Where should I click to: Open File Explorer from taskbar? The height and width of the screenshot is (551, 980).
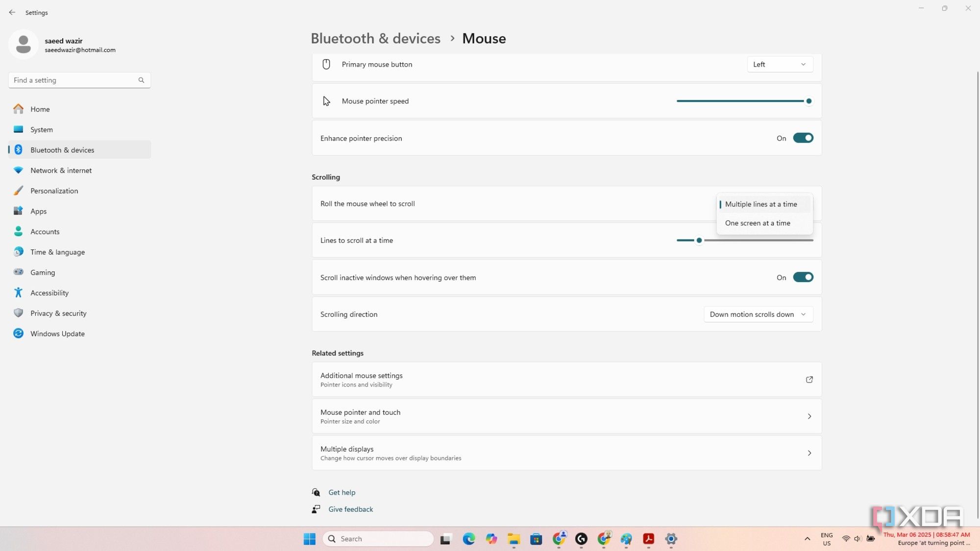[x=514, y=539]
